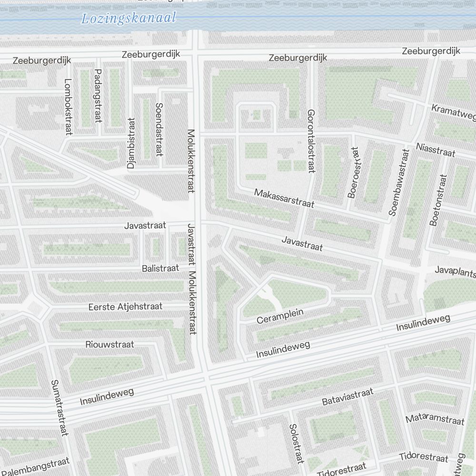
Task: Click the Soembawastraat street label
Action: pyautogui.click(x=399, y=182)
